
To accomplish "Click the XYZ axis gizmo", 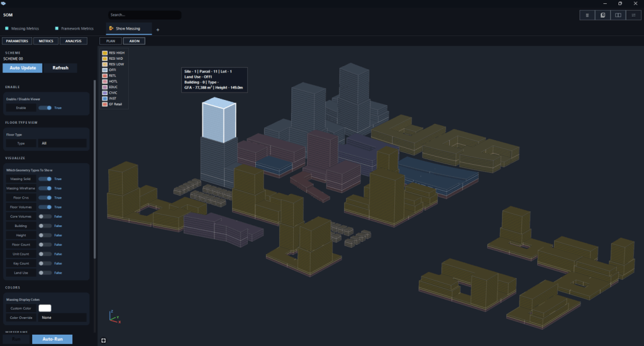I will click(x=114, y=316).
